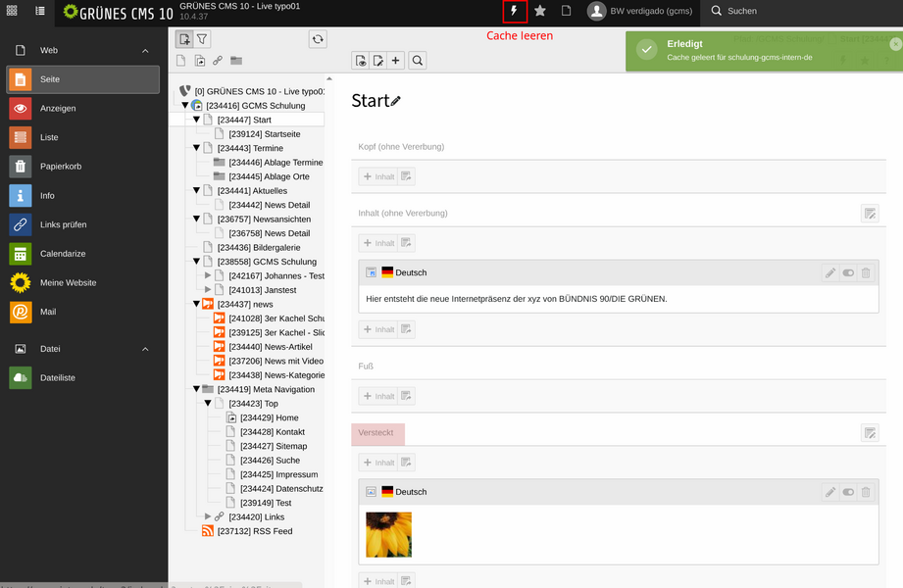Clear cache via the lightning bolt icon

click(x=515, y=11)
